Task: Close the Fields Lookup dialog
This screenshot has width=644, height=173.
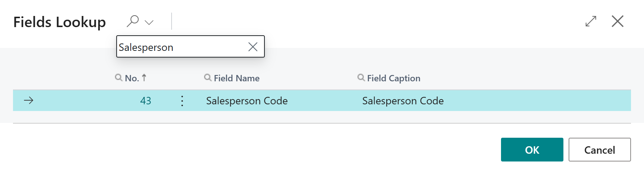Action: pyautogui.click(x=617, y=21)
